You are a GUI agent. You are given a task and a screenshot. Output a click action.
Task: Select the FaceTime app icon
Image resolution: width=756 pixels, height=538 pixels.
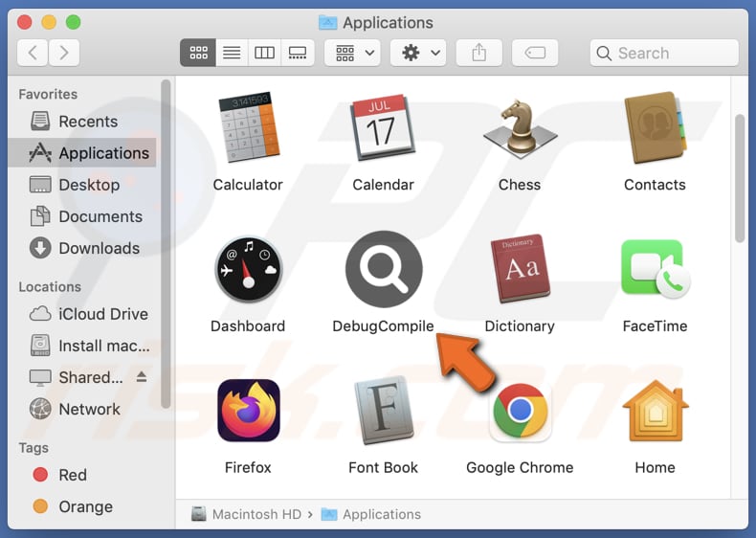[656, 269]
